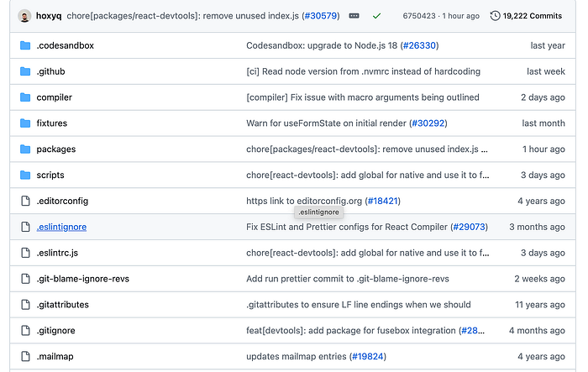This screenshot has height=372, width=588.
Task: Open commit hash 6750423
Action: click(419, 16)
